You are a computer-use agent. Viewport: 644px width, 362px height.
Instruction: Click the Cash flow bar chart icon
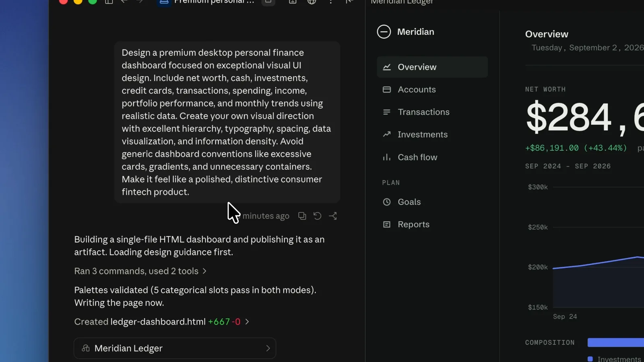[x=387, y=157]
